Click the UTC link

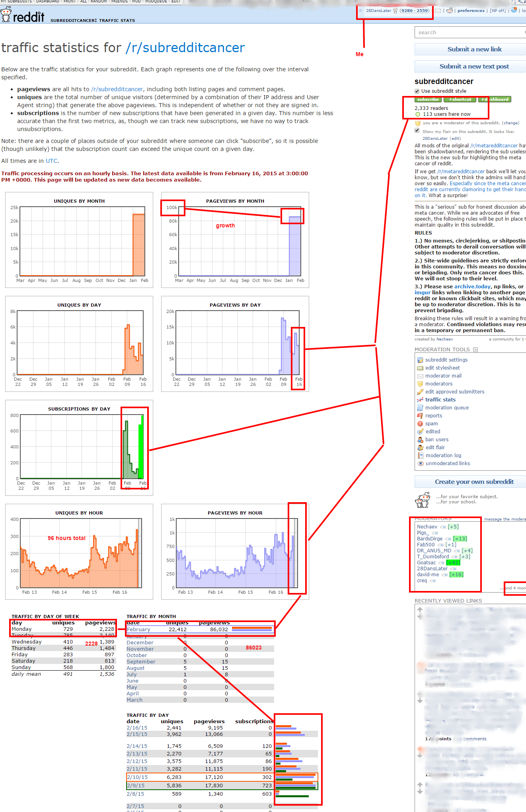pos(52,161)
